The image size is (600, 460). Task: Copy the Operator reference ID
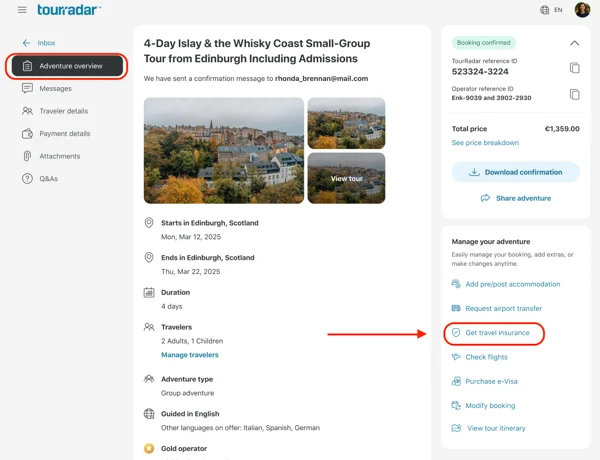(x=574, y=94)
